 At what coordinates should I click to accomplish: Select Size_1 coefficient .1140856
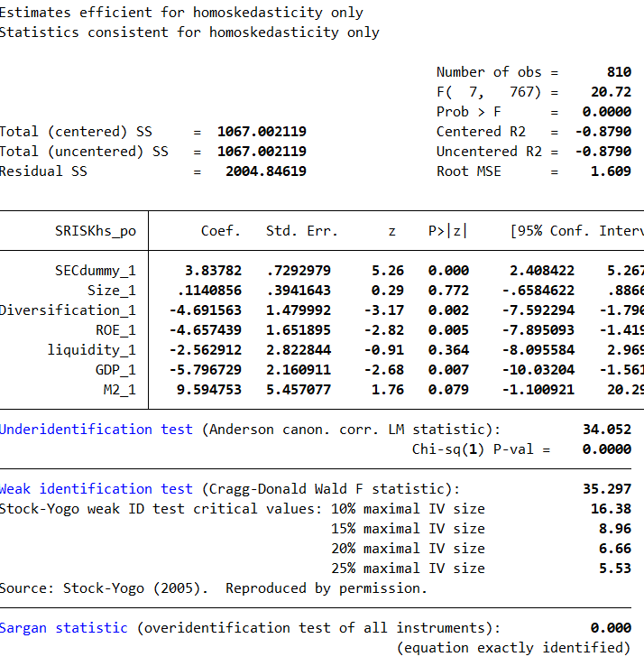click(210, 291)
